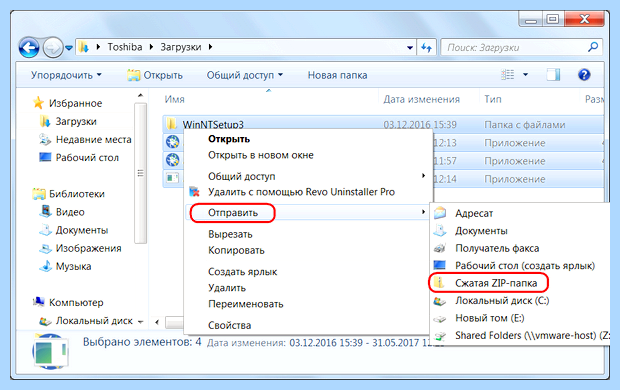Choose Копировать in the context menu
620x390 pixels.
236,250
